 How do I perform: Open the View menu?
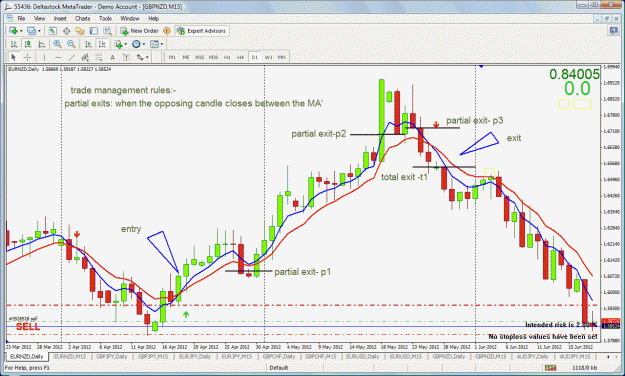pos(39,18)
